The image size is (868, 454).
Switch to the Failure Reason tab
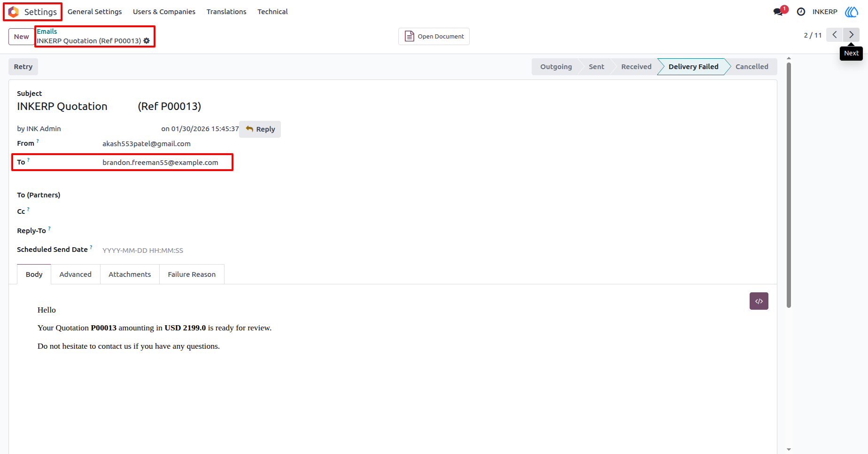(x=192, y=274)
